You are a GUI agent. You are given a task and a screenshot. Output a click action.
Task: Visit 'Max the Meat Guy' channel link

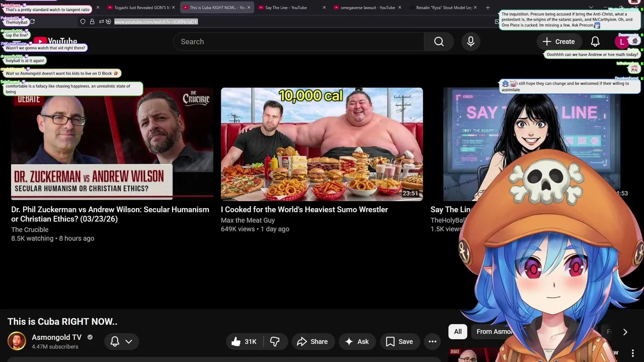248,220
